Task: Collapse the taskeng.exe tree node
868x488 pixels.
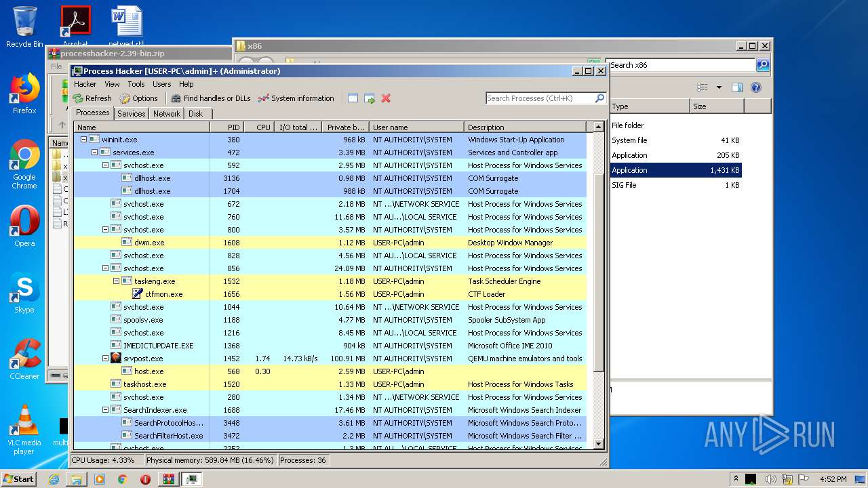Action: 116,281
